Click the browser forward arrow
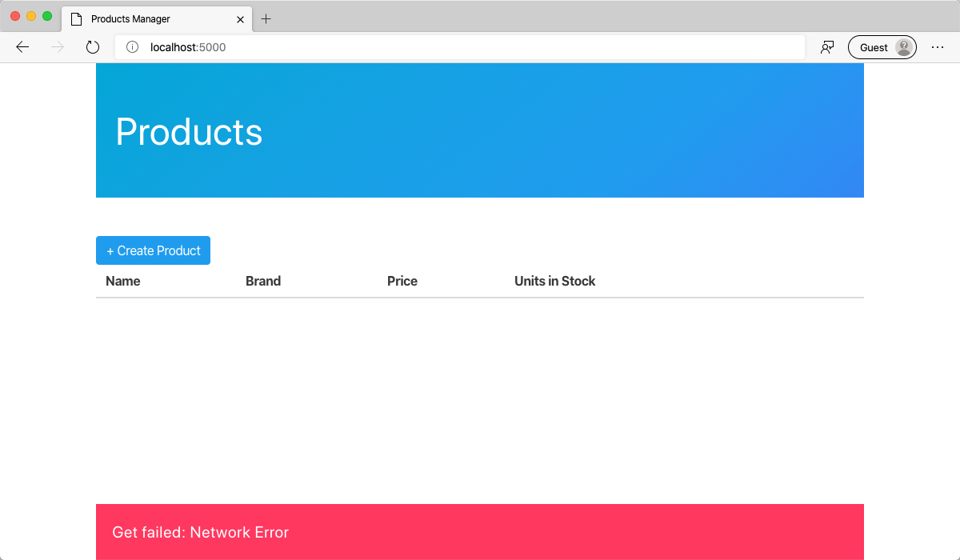Image resolution: width=960 pixels, height=560 pixels. (58, 47)
